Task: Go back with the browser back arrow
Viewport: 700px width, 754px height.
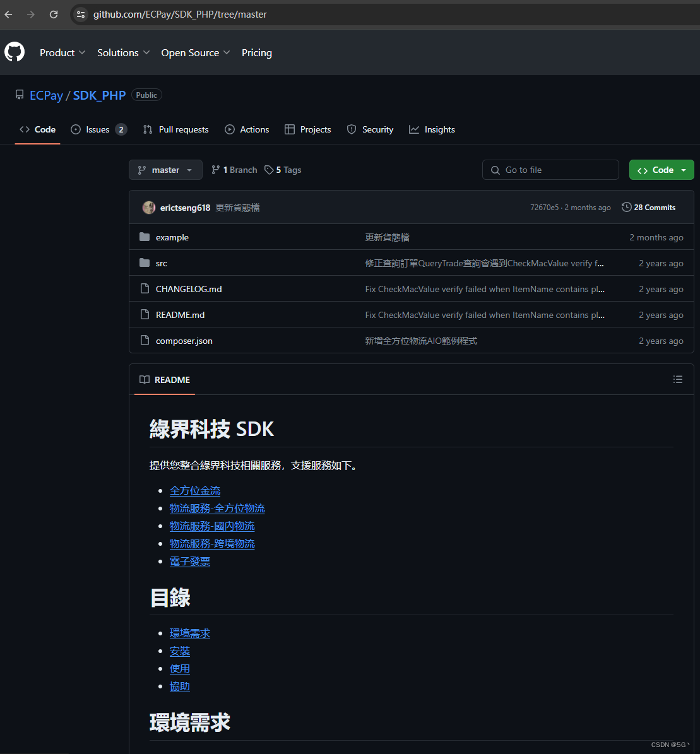Action: click(x=8, y=15)
